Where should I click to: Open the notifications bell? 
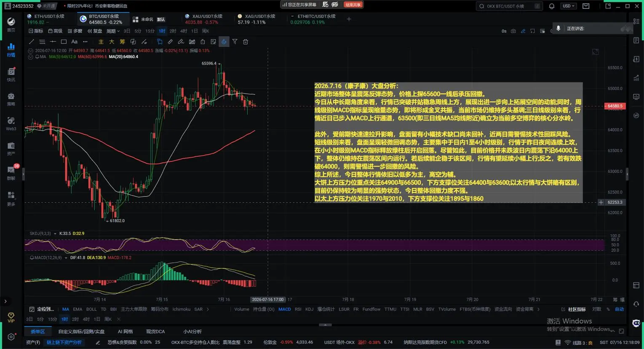click(x=552, y=6)
